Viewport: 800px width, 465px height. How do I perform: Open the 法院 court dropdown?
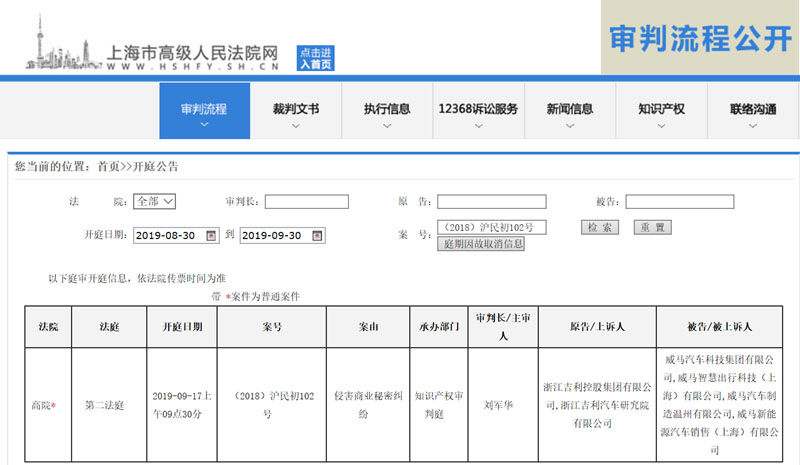pos(155,202)
